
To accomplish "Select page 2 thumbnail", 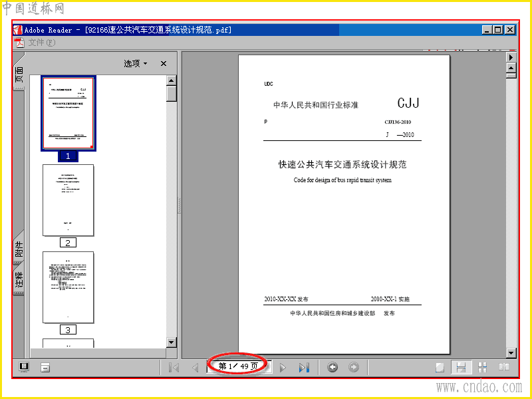I will 68,200.
